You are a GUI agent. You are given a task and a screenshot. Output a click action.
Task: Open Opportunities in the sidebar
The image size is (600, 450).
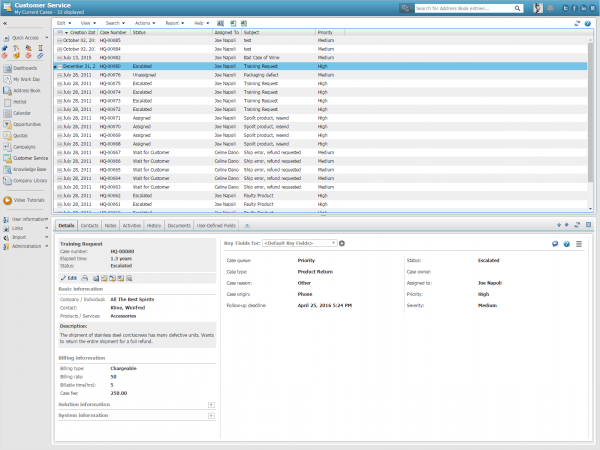[x=22, y=124]
